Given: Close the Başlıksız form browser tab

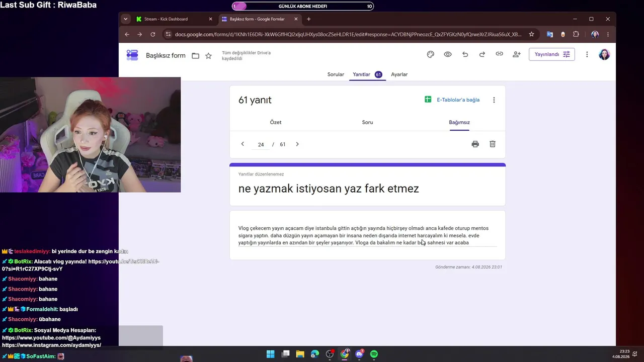Looking at the screenshot, I should click(296, 19).
